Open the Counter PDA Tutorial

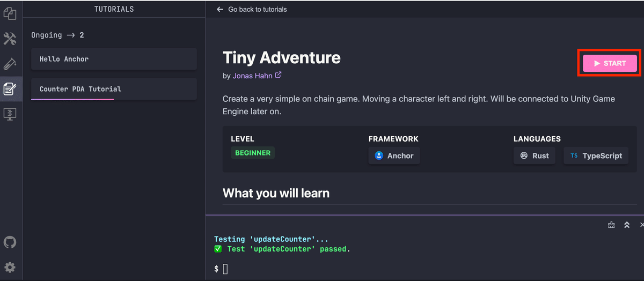point(114,89)
